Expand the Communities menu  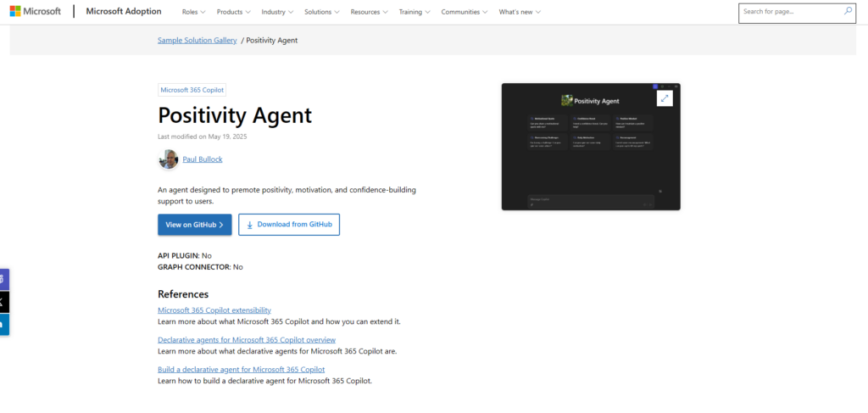465,12
